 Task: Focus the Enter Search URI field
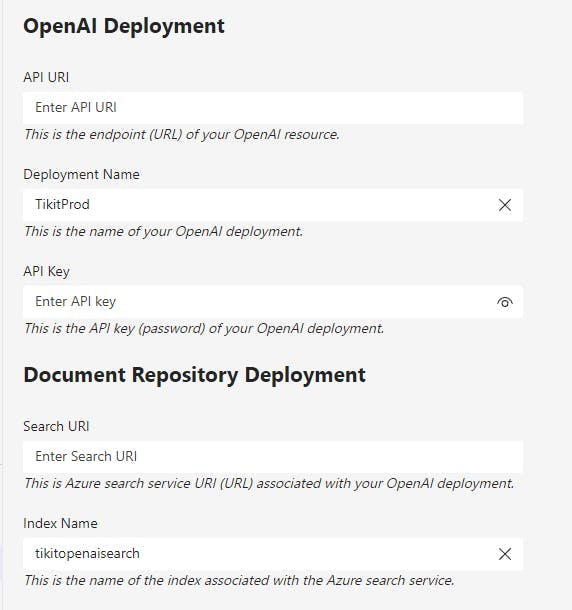(273, 457)
